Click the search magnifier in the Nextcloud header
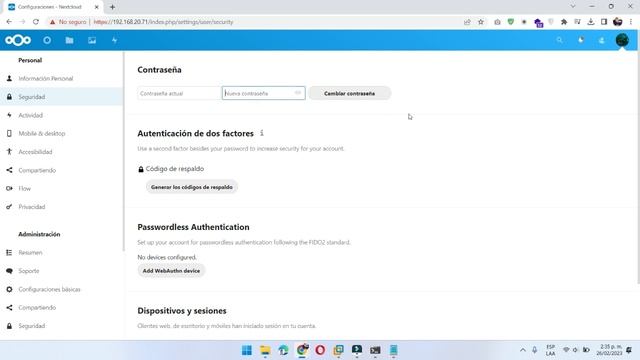 [560, 40]
